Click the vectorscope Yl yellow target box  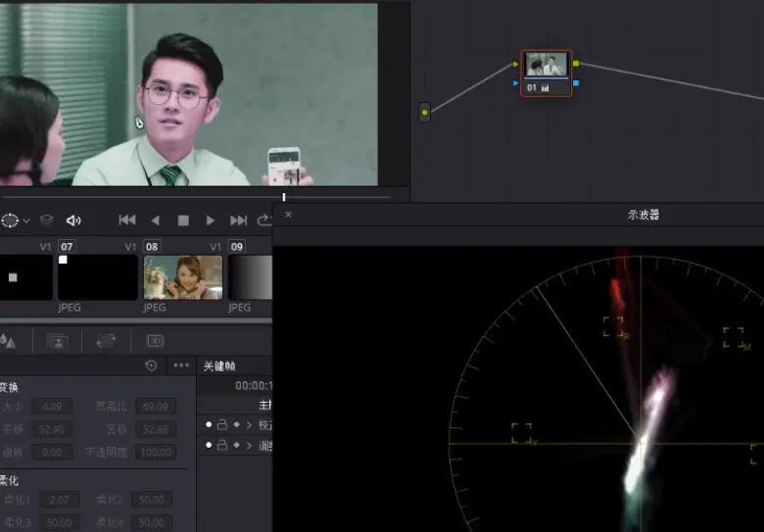coord(521,433)
